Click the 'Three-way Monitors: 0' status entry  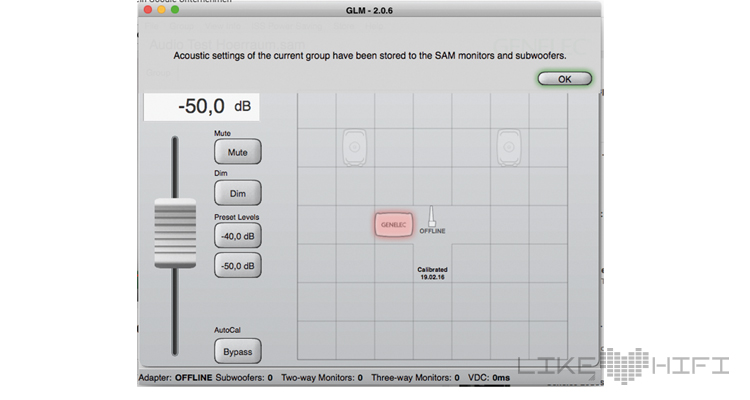coord(415,378)
